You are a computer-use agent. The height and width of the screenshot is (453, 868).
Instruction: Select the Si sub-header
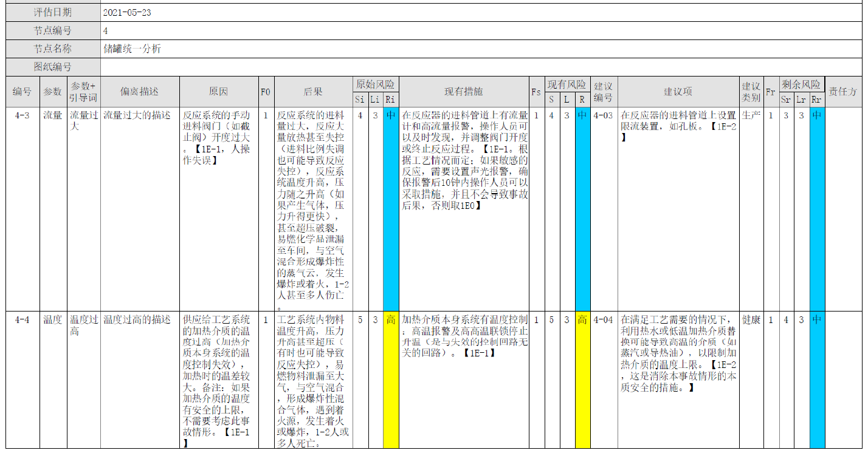(x=360, y=100)
